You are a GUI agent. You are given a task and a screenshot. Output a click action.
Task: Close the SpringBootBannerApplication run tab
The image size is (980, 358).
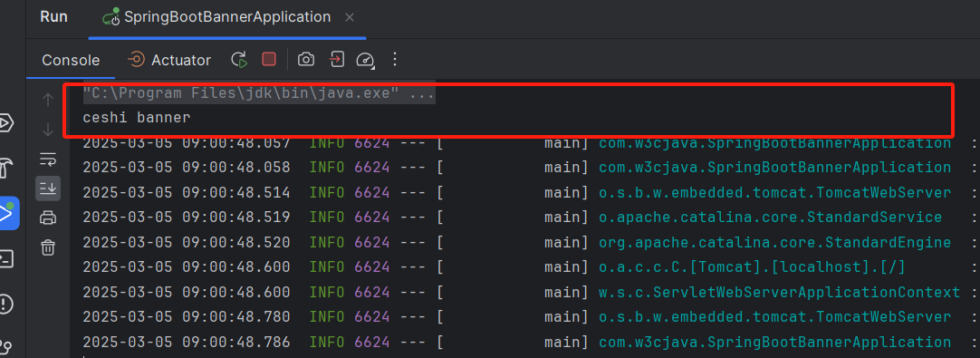point(350,17)
